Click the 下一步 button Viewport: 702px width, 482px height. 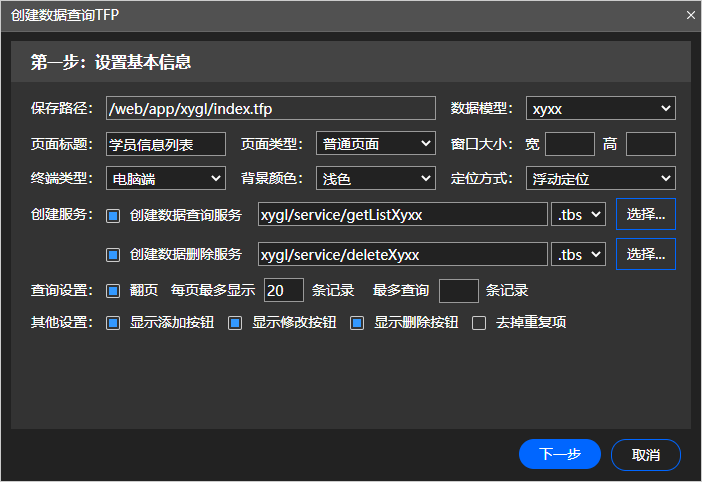(x=560, y=454)
